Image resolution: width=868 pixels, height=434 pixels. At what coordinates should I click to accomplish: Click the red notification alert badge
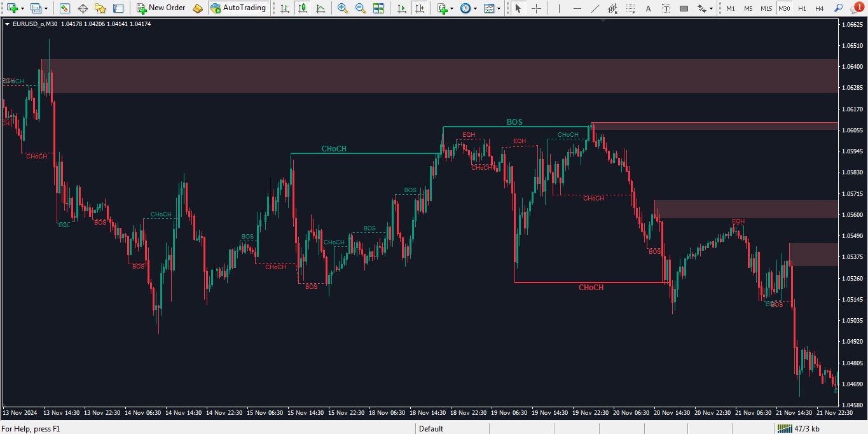tap(858, 7)
